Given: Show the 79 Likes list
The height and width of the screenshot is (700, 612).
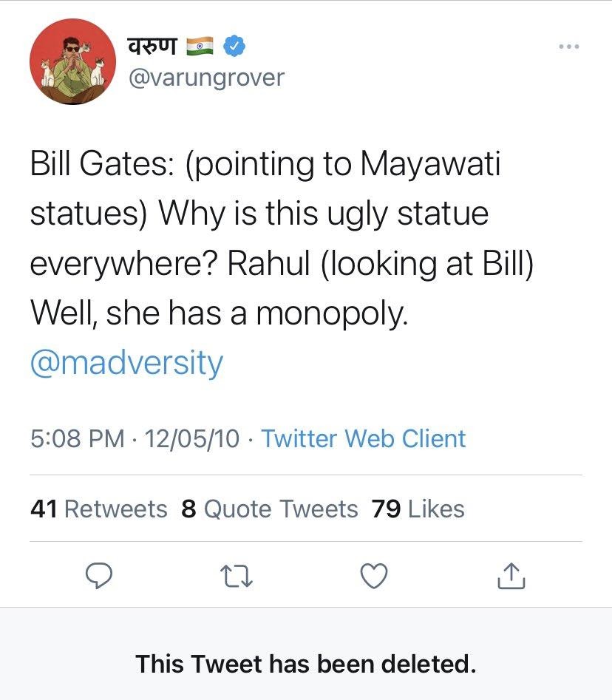Looking at the screenshot, I should pyautogui.click(x=418, y=509).
